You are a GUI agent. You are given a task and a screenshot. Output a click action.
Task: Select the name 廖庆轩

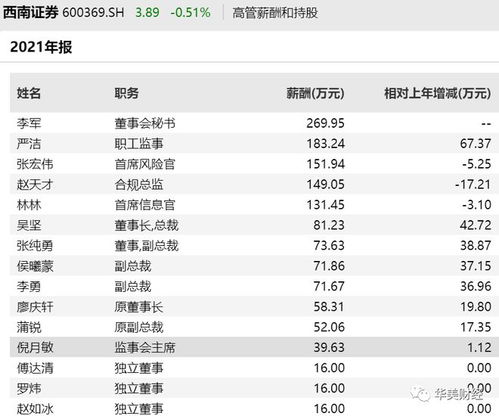[x=35, y=307]
